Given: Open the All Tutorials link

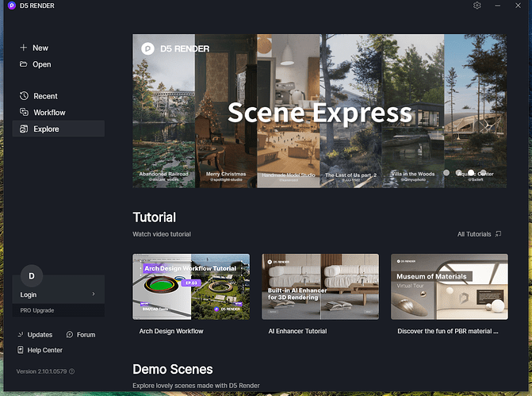Looking at the screenshot, I should 474,234.
